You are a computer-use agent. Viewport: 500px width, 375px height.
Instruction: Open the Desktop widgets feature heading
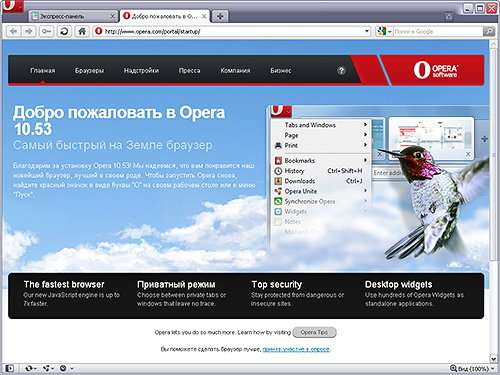pos(398,284)
